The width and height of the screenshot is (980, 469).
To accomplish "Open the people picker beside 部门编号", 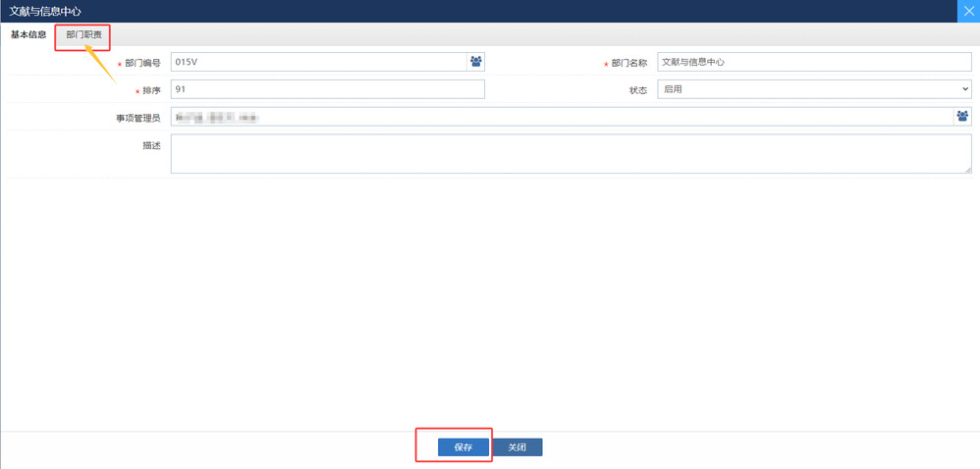I will pos(475,62).
